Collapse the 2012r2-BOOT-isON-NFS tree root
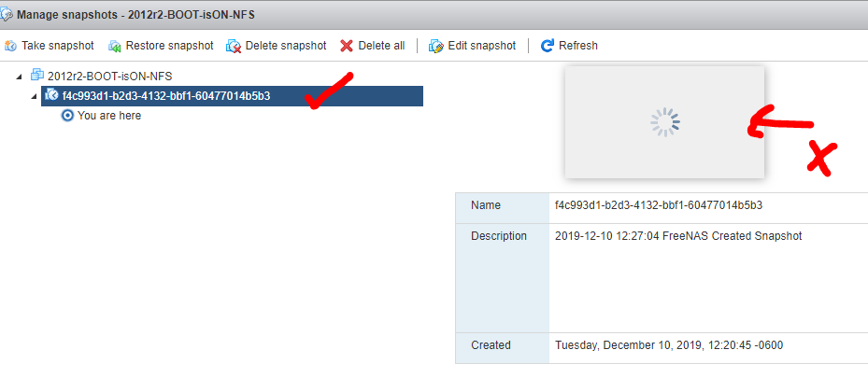The image size is (868, 378). 20,77
